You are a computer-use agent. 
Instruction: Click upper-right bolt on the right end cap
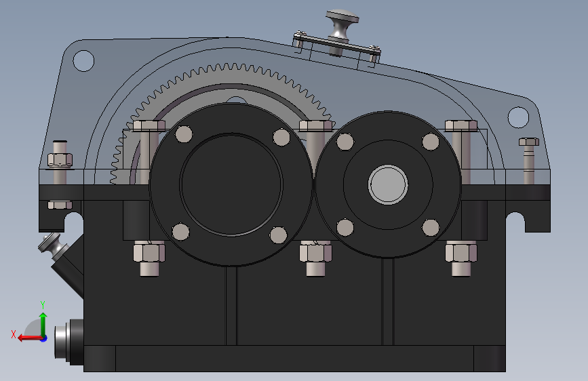pos(431,142)
